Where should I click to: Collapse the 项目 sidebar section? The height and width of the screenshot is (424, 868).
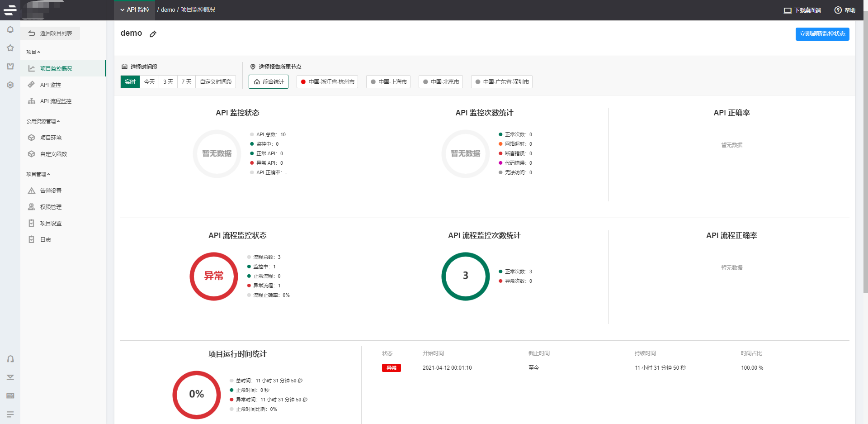[33, 52]
